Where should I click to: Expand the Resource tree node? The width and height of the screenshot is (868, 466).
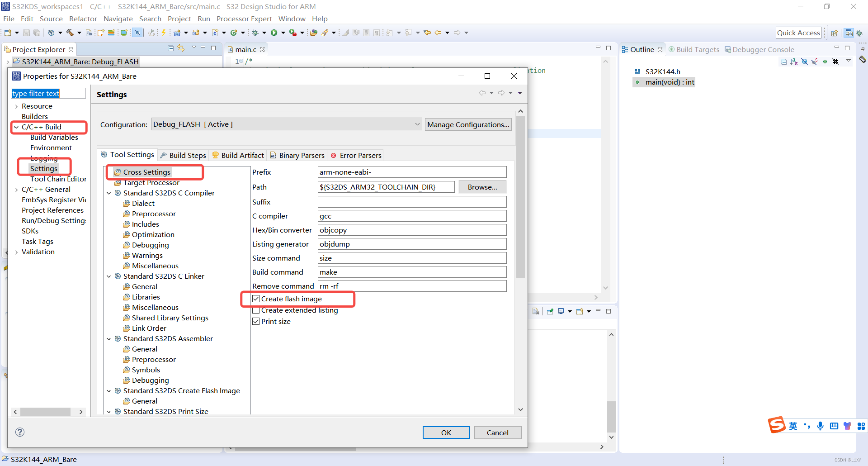(x=17, y=106)
